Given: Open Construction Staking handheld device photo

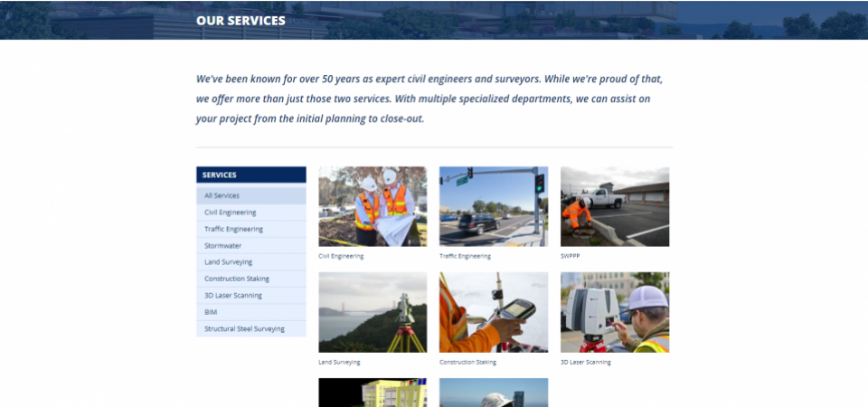Looking at the screenshot, I should click(494, 312).
